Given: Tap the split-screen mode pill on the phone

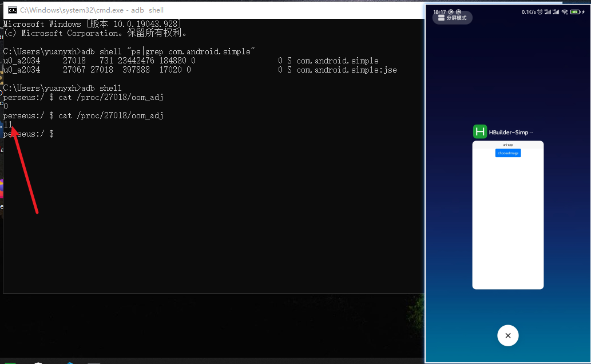Looking at the screenshot, I should [x=453, y=18].
